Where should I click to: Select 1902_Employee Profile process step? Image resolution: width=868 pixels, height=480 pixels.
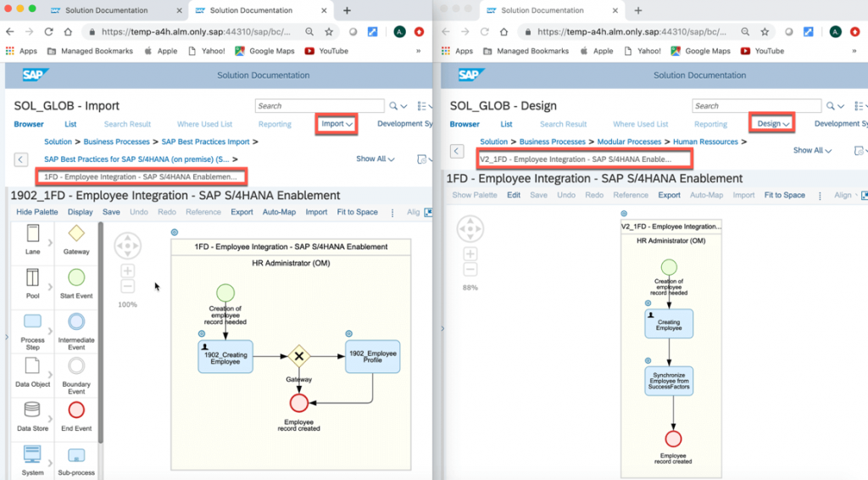(x=372, y=356)
